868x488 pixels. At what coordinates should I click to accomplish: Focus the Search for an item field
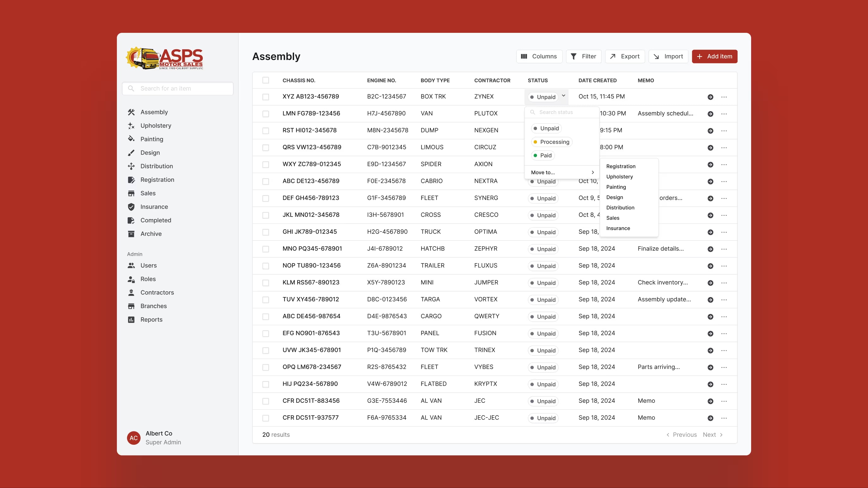pyautogui.click(x=178, y=88)
